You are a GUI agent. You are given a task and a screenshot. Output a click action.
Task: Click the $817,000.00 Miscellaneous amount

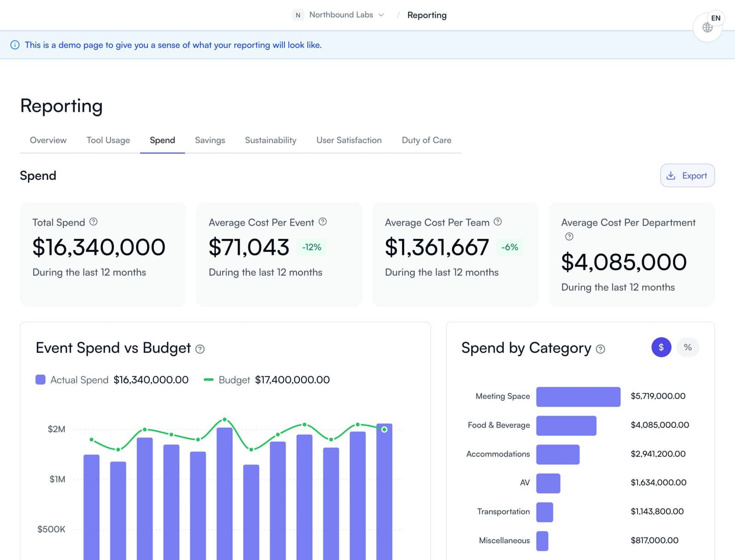[x=654, y=540]
